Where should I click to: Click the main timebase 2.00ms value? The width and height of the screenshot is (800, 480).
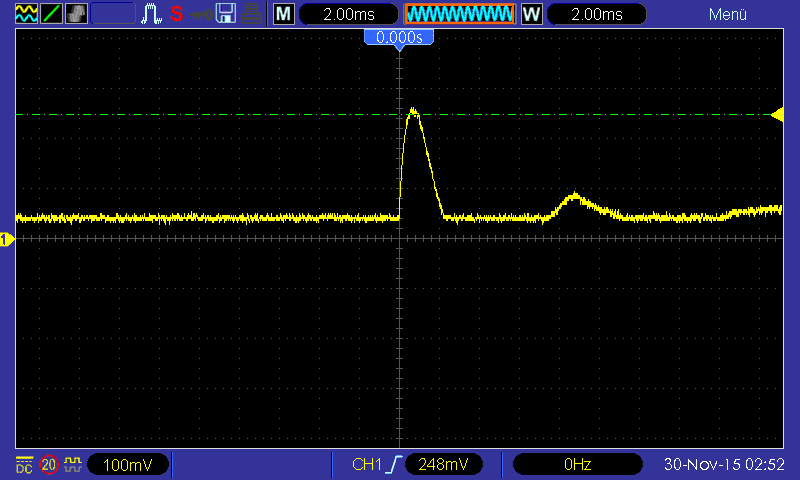[349, 14]
